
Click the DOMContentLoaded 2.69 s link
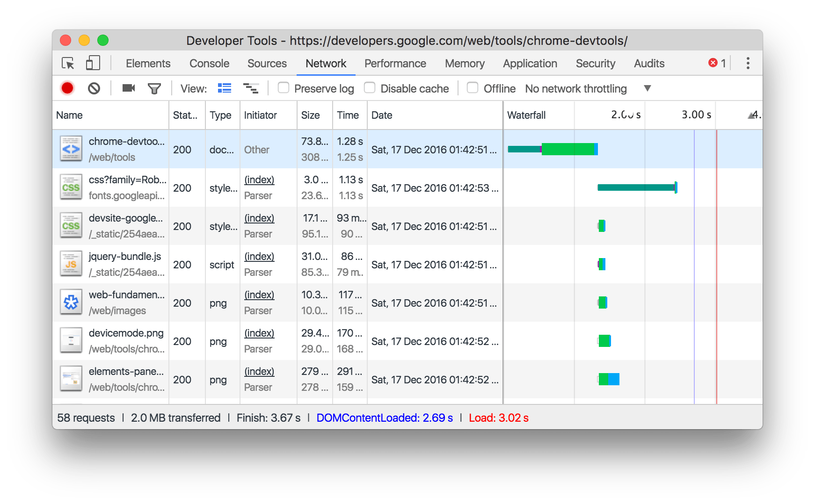click(x=384, y=418)
